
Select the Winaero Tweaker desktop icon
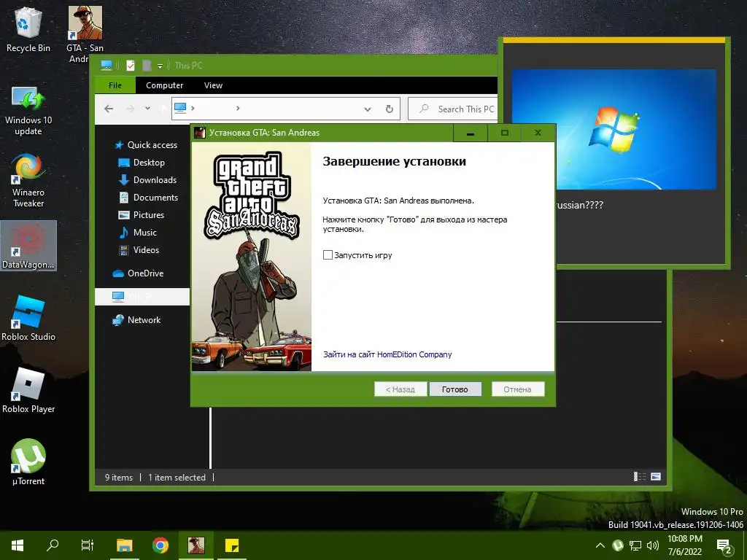tap(28, 180)
